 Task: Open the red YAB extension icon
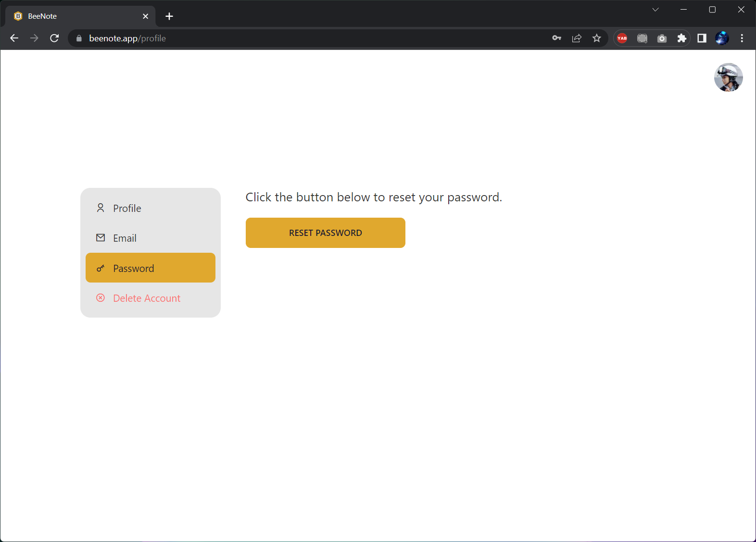(x=622, y=38)
